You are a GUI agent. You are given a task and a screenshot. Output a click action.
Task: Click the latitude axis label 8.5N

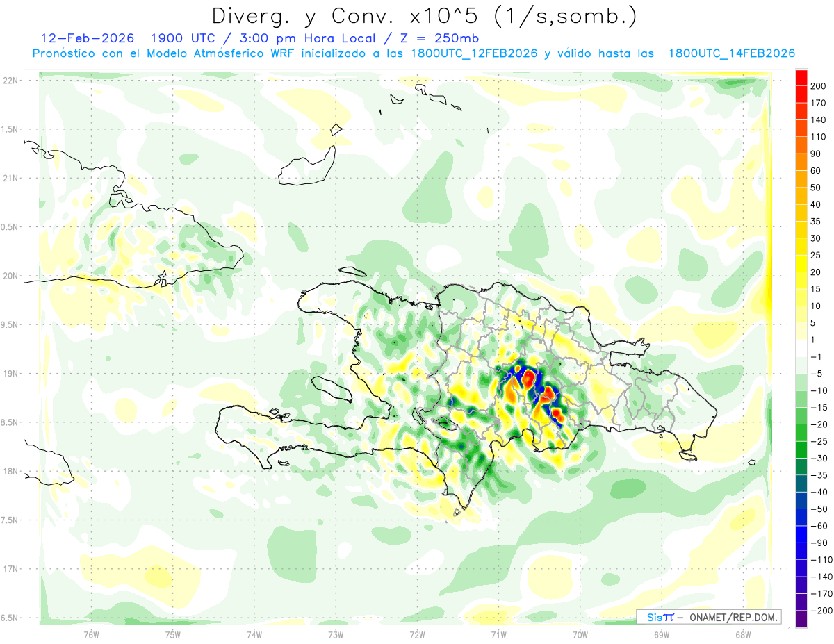click(x=10, y=422)
